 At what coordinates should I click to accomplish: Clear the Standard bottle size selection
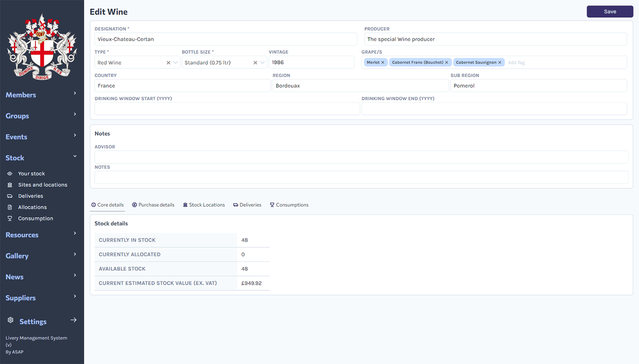(255, 62)
